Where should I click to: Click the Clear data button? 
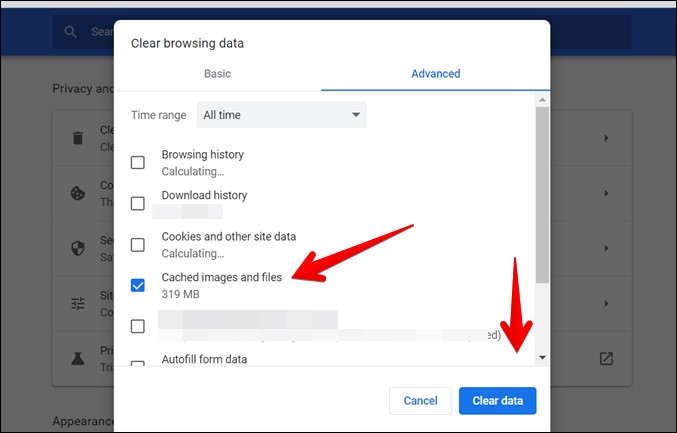click(497, 401)
